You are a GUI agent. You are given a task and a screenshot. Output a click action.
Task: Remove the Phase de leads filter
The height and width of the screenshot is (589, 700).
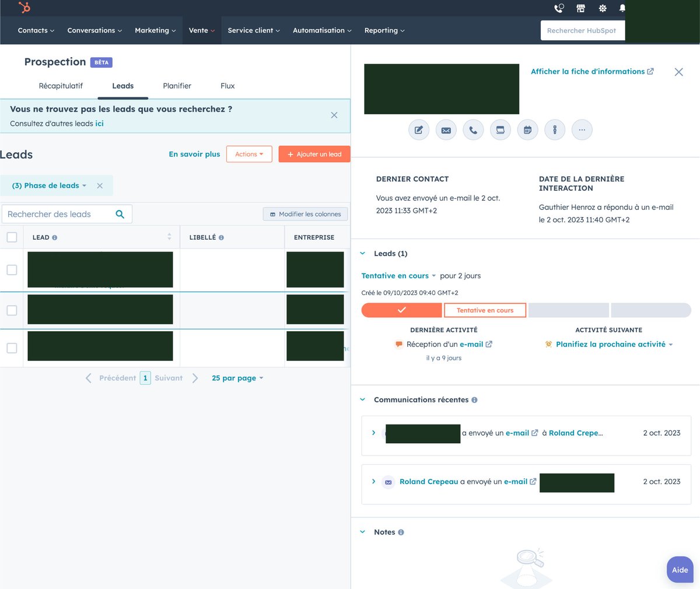tap(100, 186)
